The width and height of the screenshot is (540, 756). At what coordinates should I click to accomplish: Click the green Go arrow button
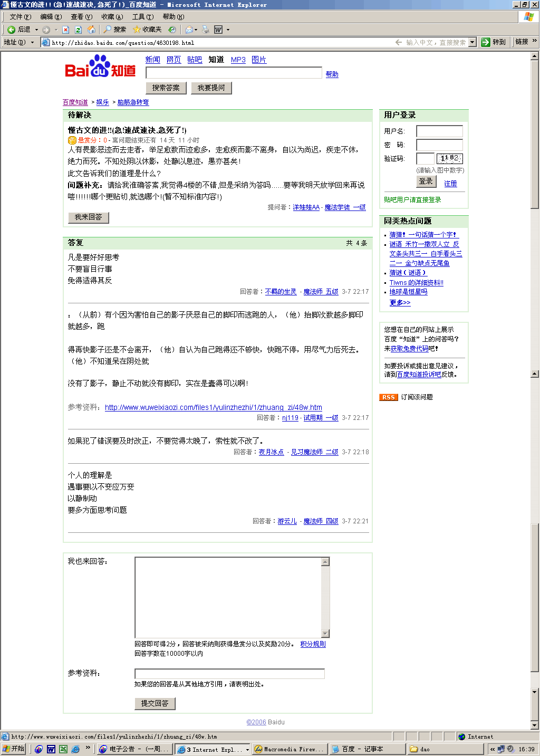point(486,42)
